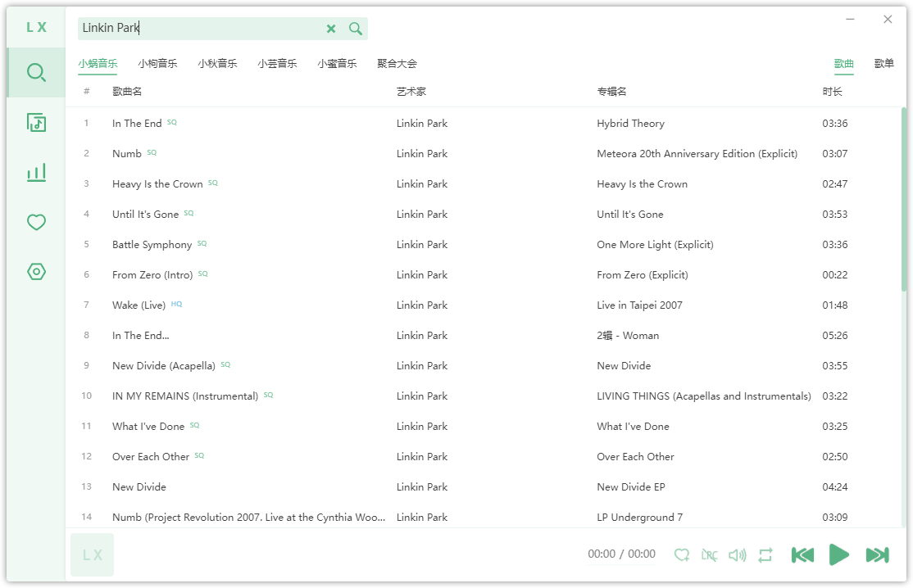
Task: Open the leaderboard charts page
Action: pos(36,172)
